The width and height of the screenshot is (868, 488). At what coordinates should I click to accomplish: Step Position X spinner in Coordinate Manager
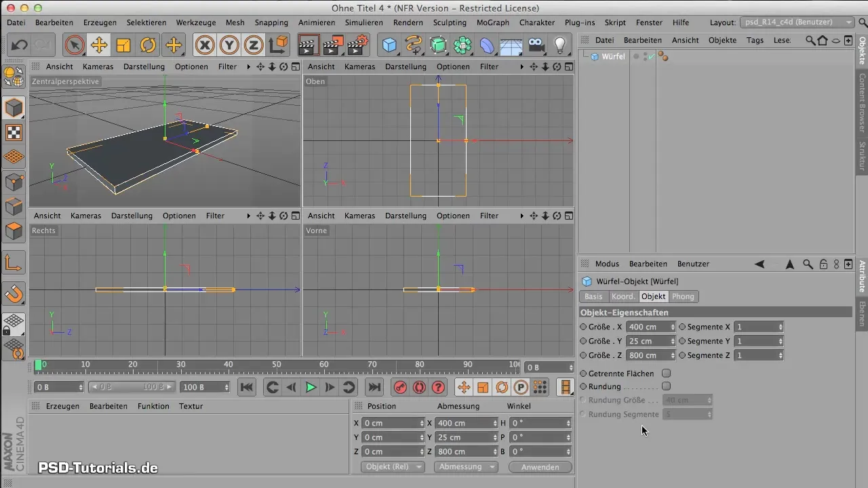pyautogui.click(x=421, y=423)
